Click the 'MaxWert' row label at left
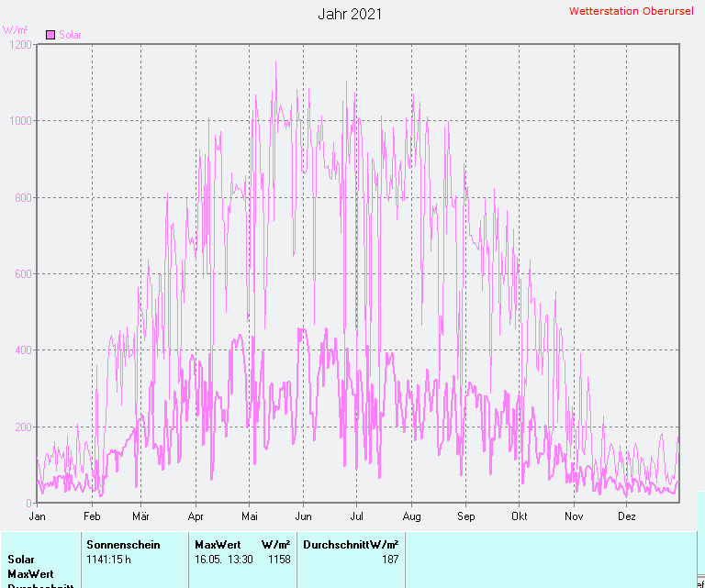Viewport: 705px width, 588px height. point(30,574)
